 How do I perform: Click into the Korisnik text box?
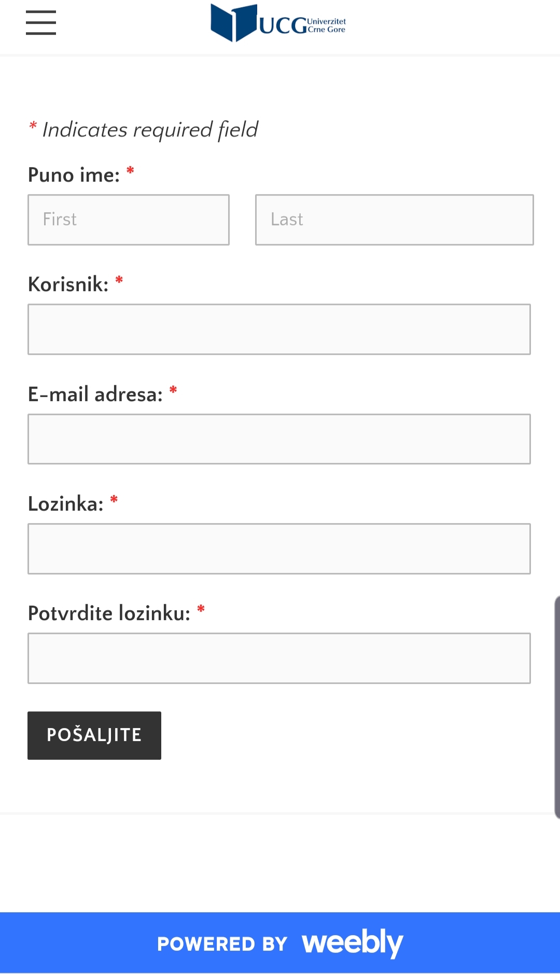tap(279, 330)
